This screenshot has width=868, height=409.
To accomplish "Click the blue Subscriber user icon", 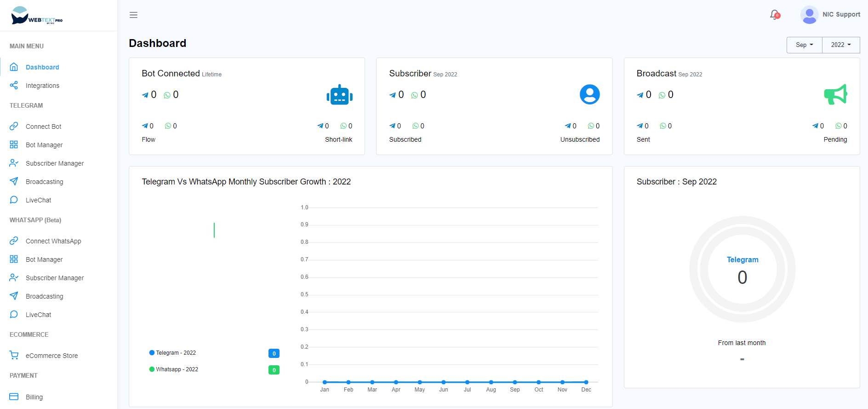I will [589, 94].
